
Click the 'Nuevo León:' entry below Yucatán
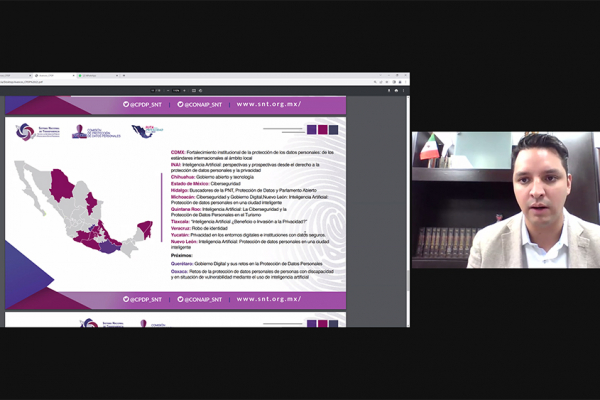(x=250, y=245)
